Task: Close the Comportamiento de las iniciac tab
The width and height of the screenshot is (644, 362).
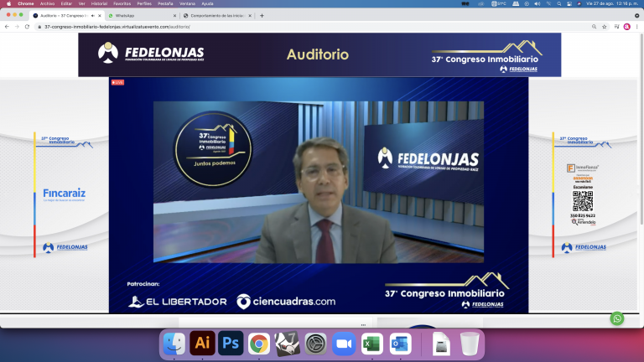Action: (x=250, y=16)
